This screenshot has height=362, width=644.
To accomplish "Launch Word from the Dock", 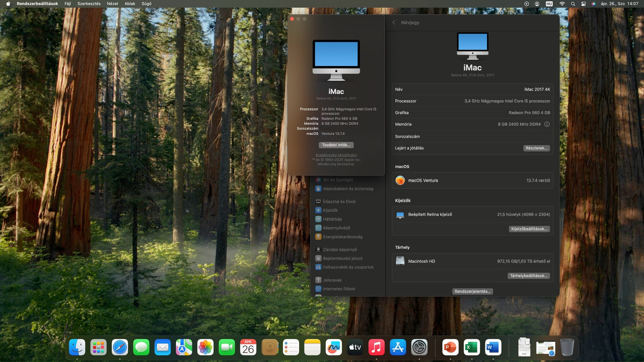I will pos(493,347).
